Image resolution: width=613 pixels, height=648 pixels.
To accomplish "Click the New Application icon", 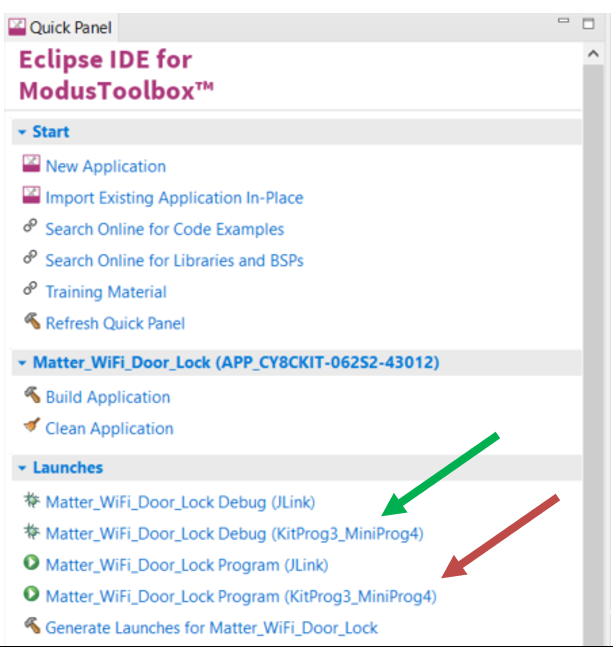I will click(31, 164).
